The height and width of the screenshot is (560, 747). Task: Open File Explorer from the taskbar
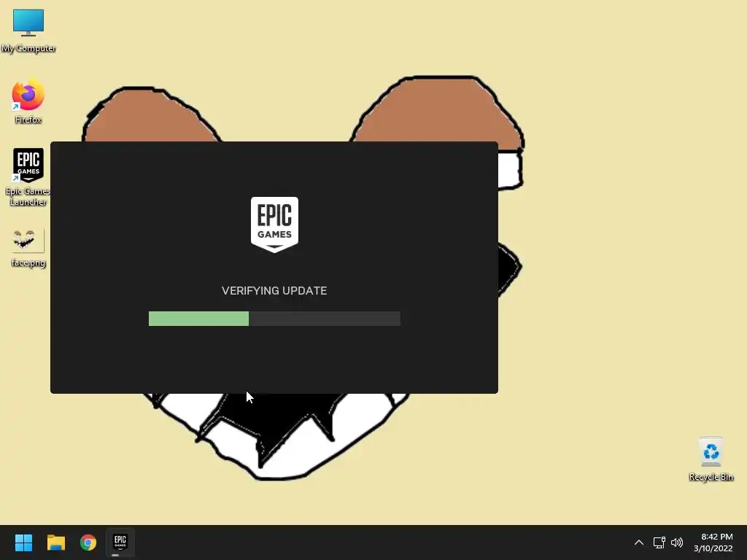click(x=55, y=542)
